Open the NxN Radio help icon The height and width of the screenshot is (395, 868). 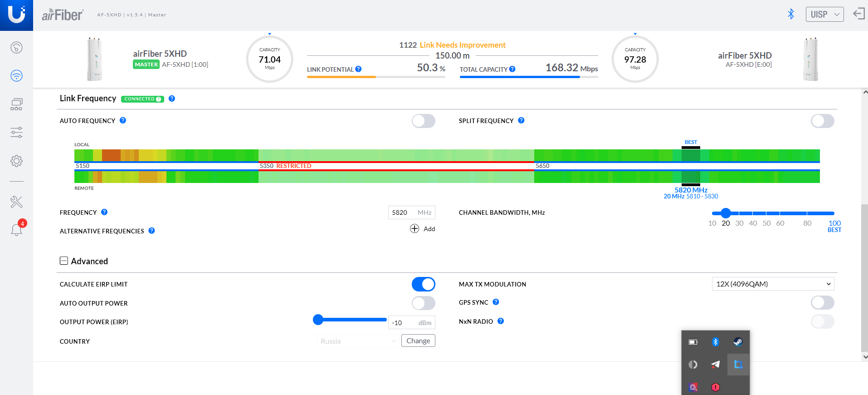501,321
